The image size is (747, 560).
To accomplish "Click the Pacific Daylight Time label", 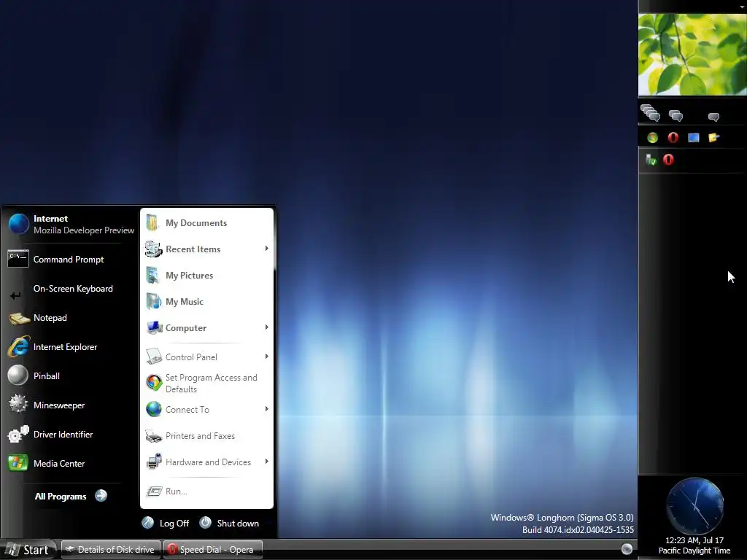I will point(694,551).
